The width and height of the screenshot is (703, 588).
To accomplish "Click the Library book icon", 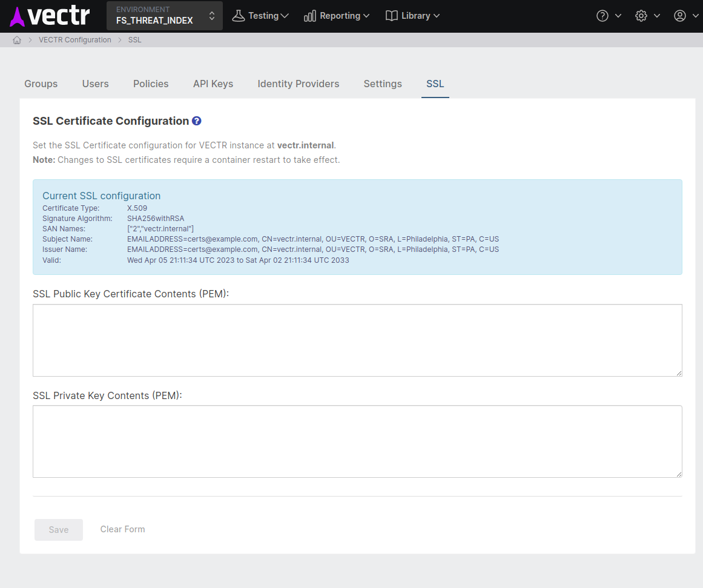I will point(391,16).
